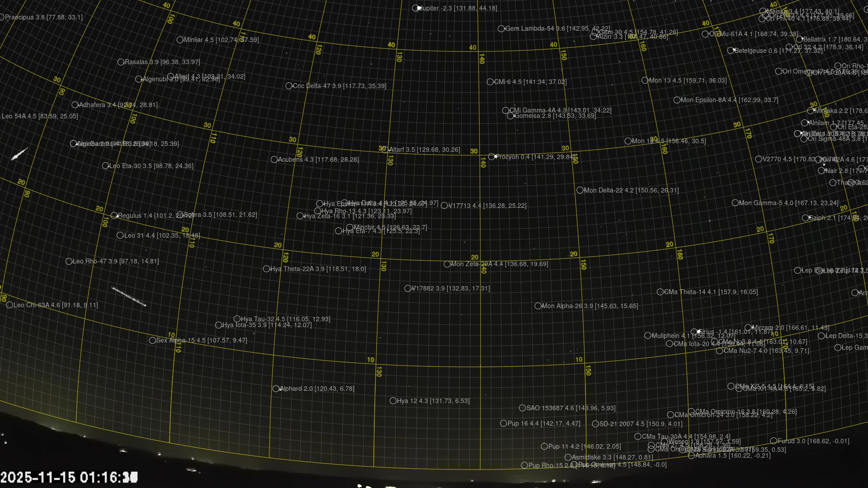
Task: Click the Alphard star circle marker
Action: coord(276,389)
